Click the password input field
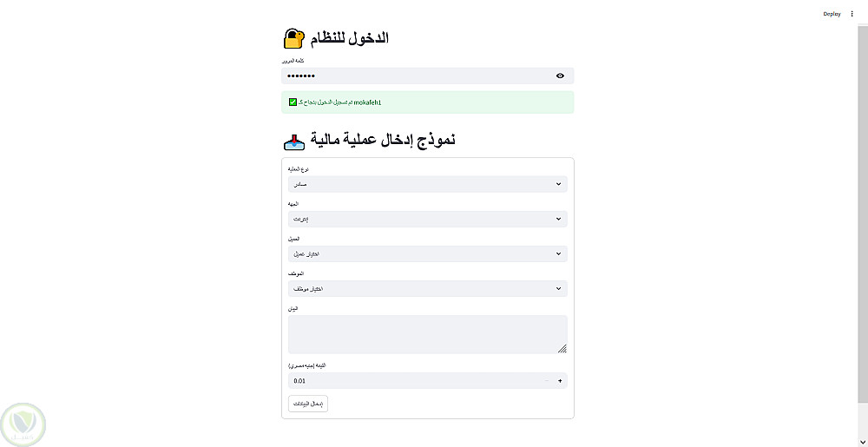868x447 pixels. pyautogui.click(x=417, y=76)
